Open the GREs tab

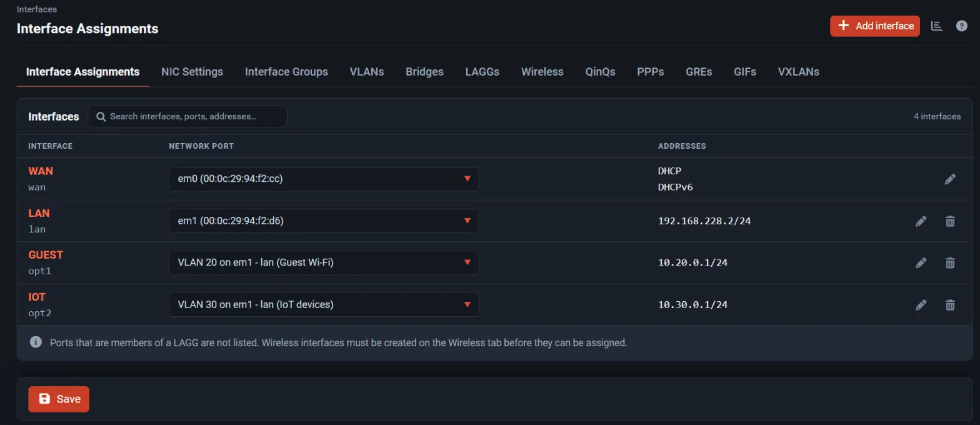click(699, 72)
